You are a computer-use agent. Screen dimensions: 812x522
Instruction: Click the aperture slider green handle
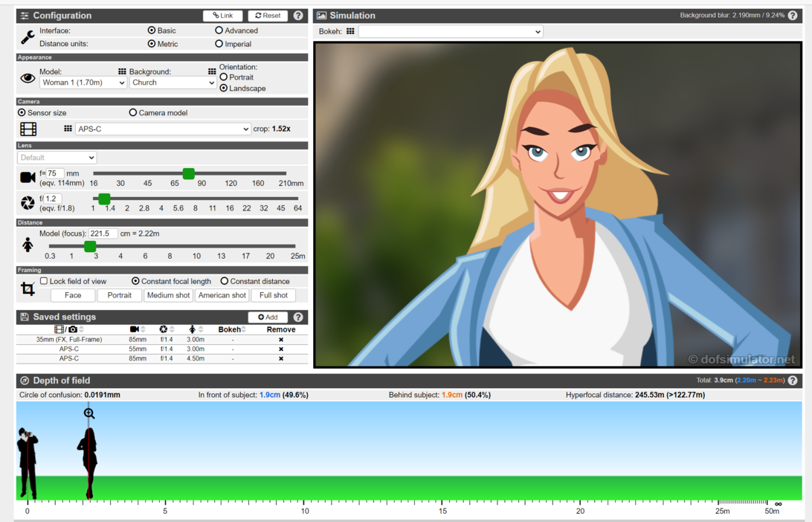[105, 199]
